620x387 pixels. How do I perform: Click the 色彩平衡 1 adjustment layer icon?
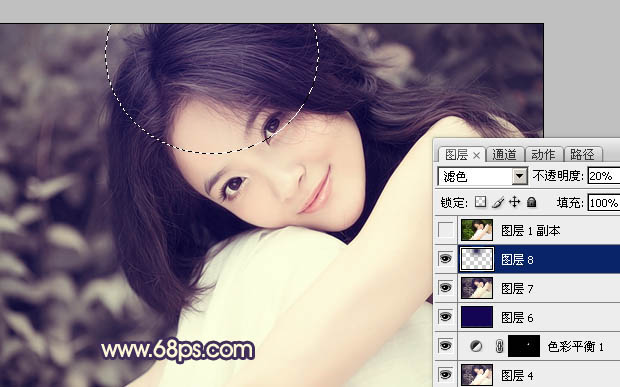point(476,346)
